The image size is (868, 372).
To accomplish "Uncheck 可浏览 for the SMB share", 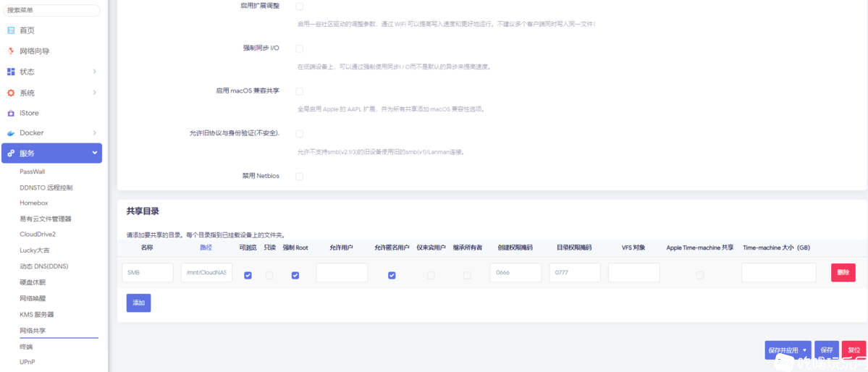I will click(248, 275).
